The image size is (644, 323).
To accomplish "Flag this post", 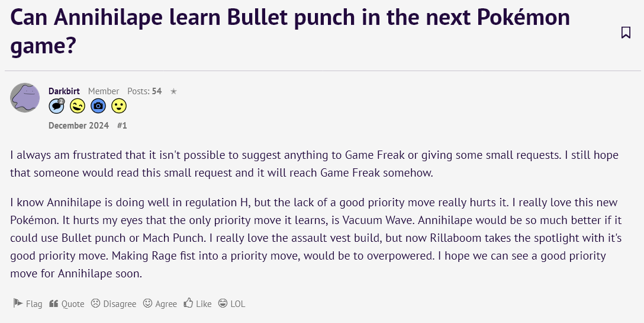I will (27, 303).
